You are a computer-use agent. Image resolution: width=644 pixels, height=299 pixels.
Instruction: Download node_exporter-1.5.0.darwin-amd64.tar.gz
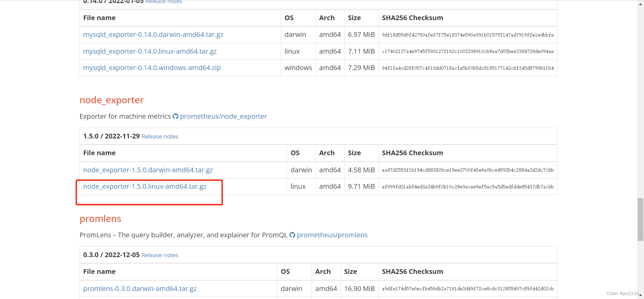click(148, 170)
